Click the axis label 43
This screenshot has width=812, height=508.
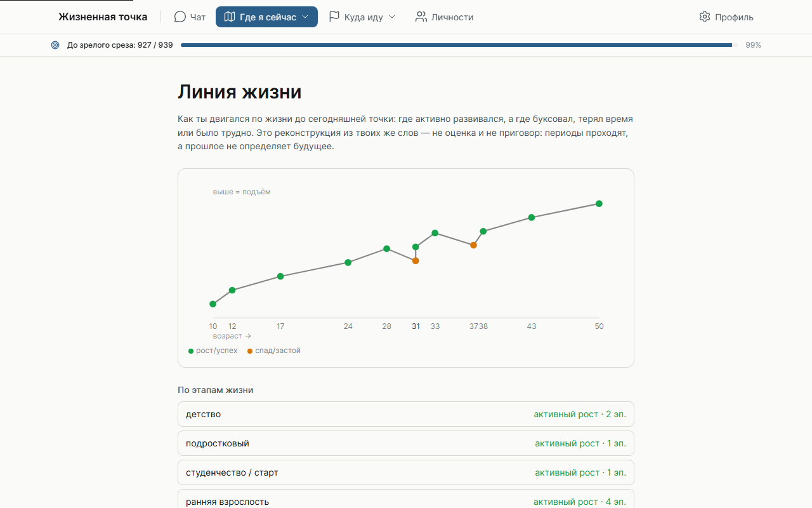532,326
